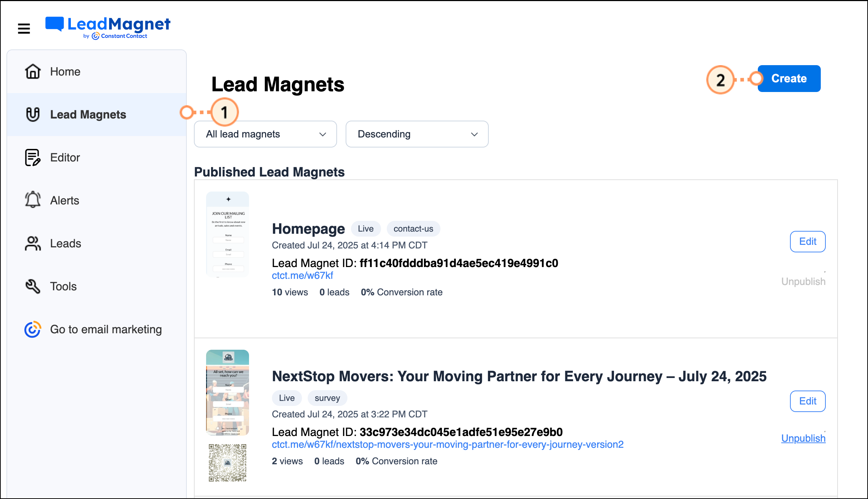The image size is (868, 499).
Task: Select ID 33c973e34dc045e1adfe51e95e27e9b0
Action: pos(461,432)
